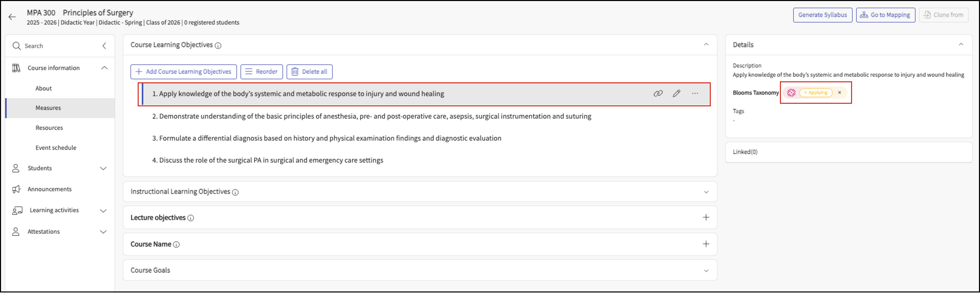Select Event schedule in the sidebar

(x=56, y=148)
